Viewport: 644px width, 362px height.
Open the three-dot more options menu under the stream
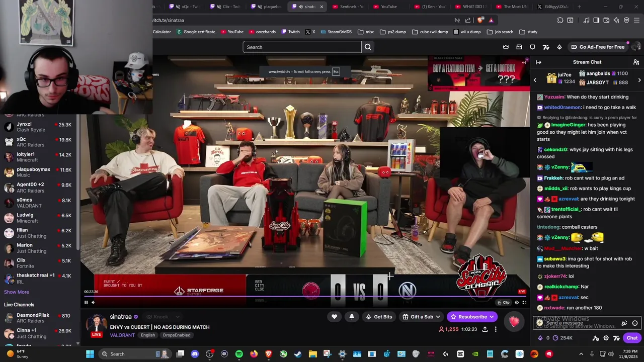pos(496,329)
